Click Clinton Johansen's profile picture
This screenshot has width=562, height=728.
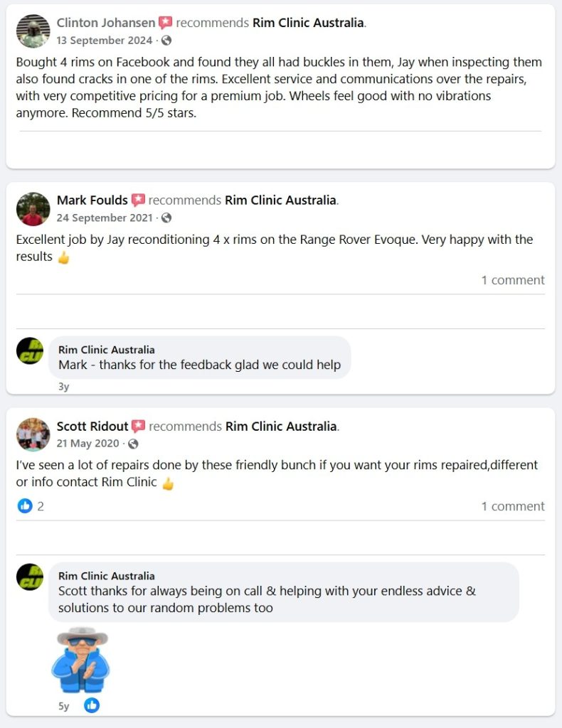pos(31,31)
